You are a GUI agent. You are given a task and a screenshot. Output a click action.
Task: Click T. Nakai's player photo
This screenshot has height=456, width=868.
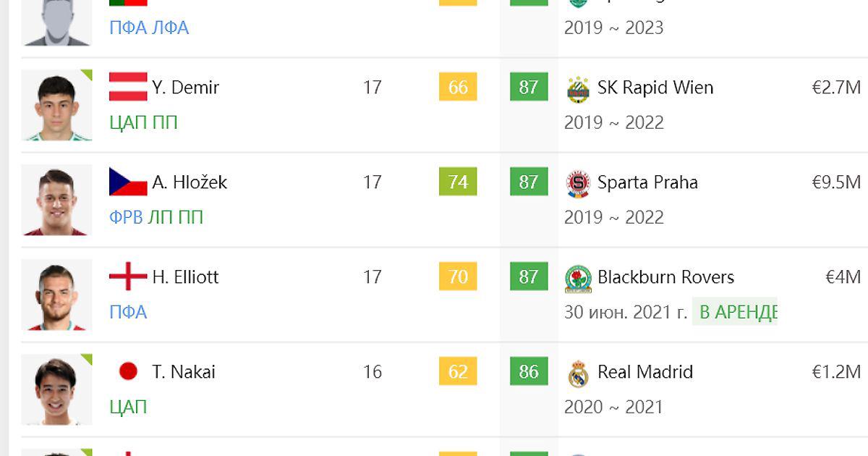pyautogui.click(x=56, y=389)
